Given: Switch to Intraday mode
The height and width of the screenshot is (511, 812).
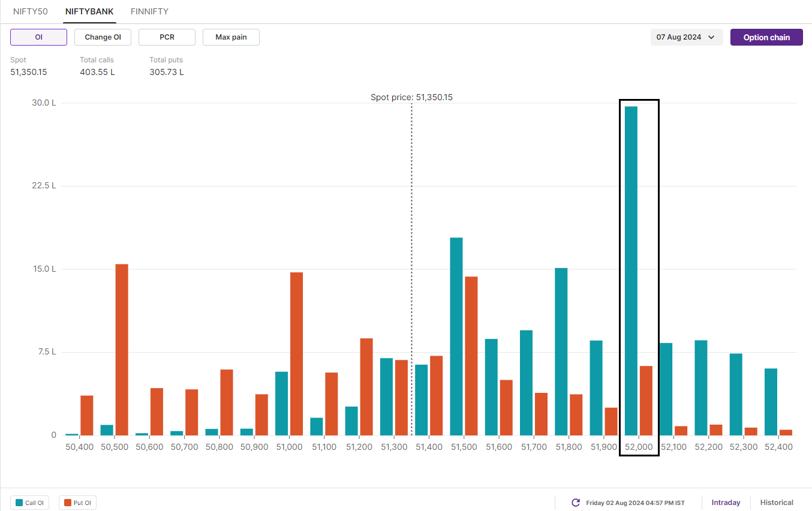Looking at the screenshot, I should [726, 503].
